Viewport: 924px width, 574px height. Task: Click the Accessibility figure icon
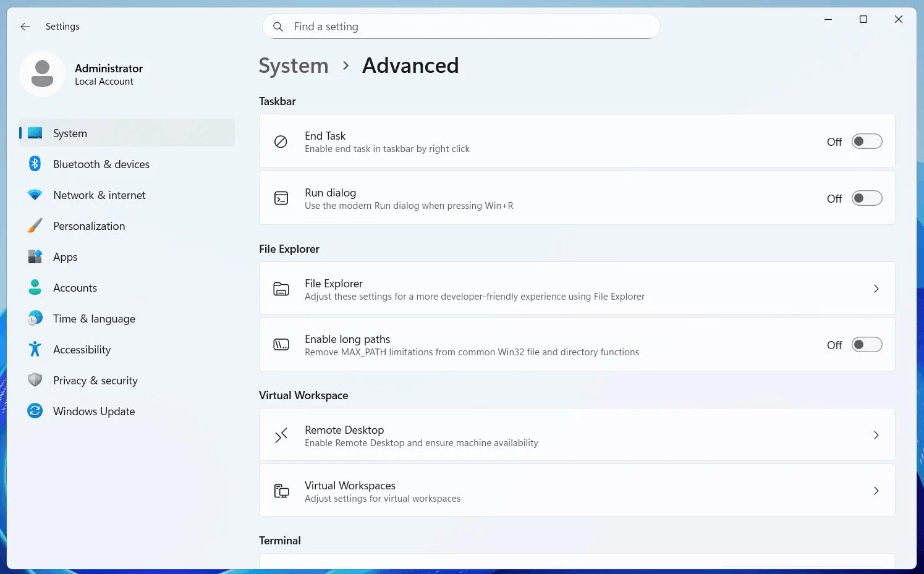35,349
